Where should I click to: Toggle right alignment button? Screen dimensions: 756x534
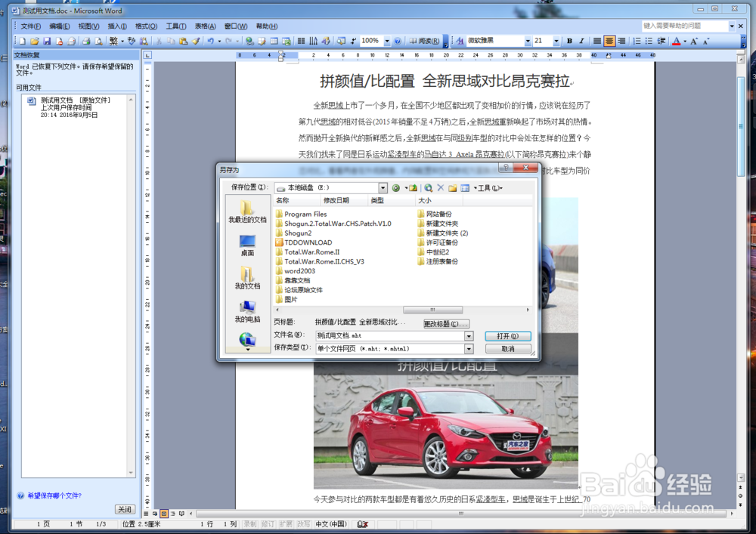pos(621,42)
